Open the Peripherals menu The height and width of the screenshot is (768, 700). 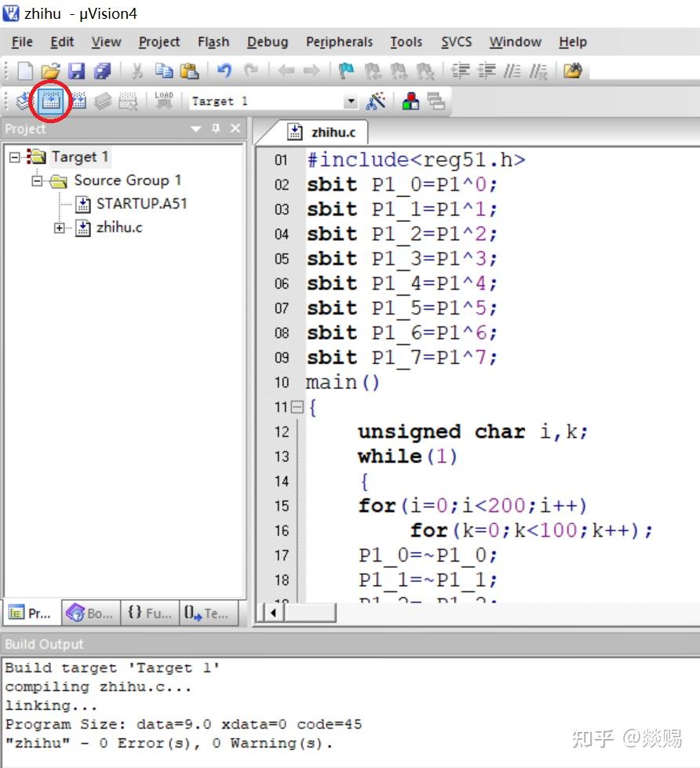click(340, 42)
